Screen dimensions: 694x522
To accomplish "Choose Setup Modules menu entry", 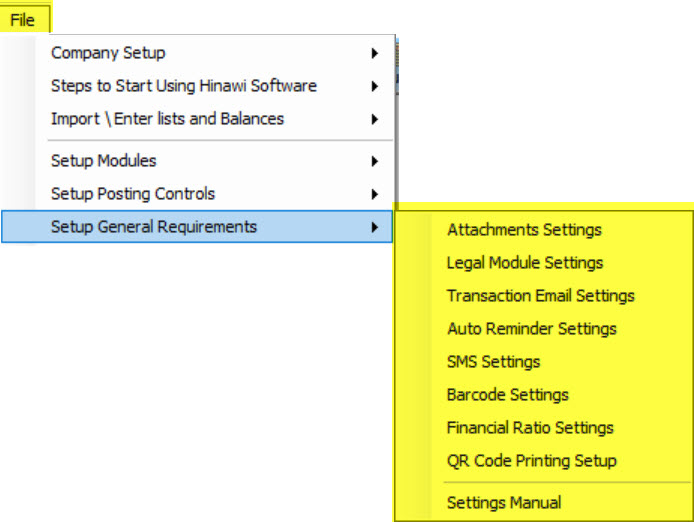I will click(198, 161).
